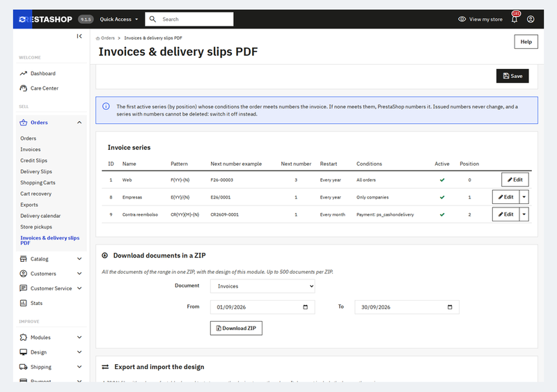The width and height of the screenshot is (557, 392).
Task: Click the From date field 01/09/2026
Action: (x=262, y=307)
